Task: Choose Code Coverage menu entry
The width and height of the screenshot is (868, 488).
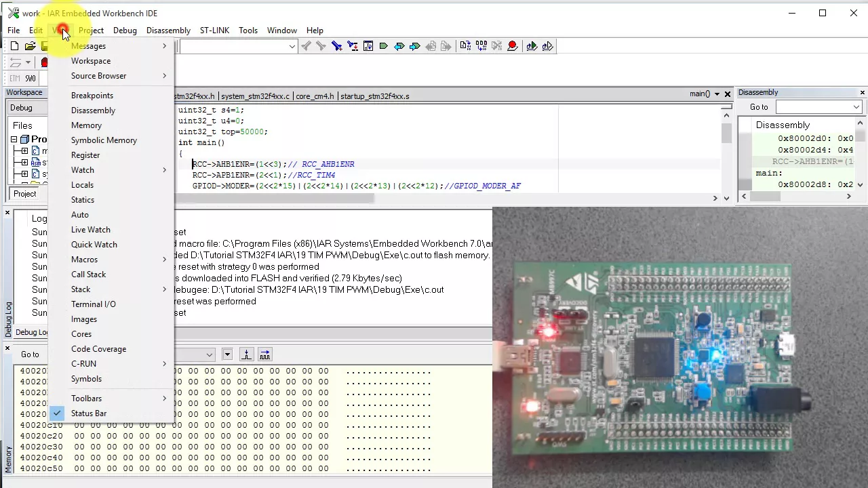Action: (111, 349)
